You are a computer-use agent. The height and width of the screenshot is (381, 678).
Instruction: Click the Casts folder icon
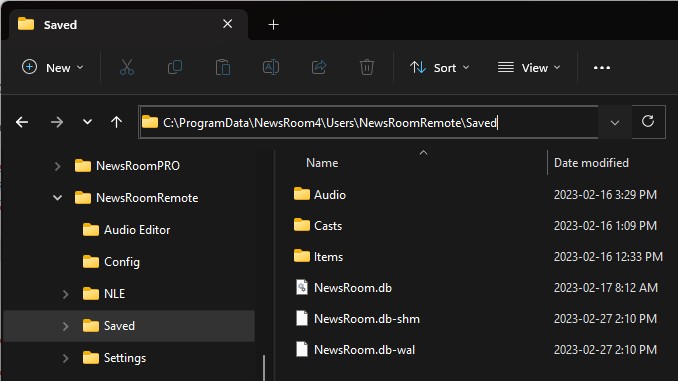(302, 225)
